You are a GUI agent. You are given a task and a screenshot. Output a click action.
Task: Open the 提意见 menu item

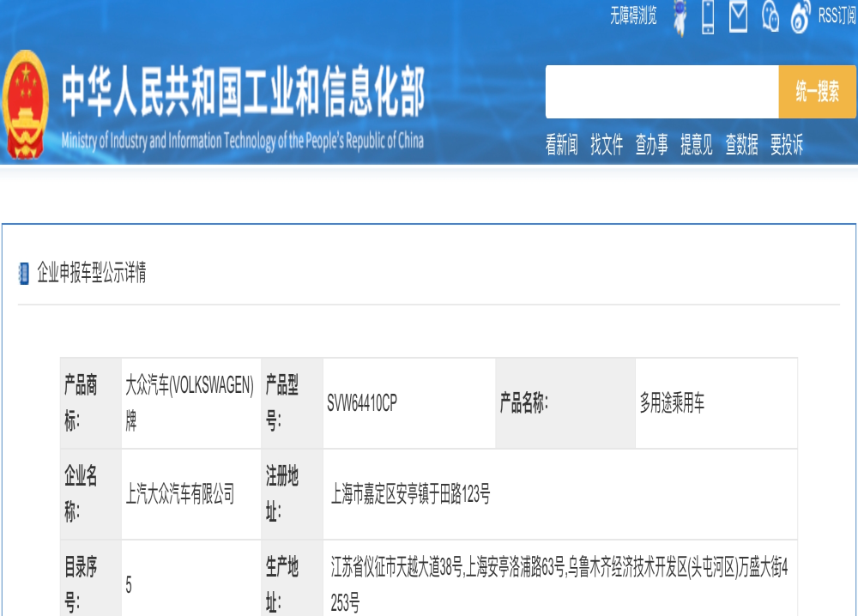[696, 144]
